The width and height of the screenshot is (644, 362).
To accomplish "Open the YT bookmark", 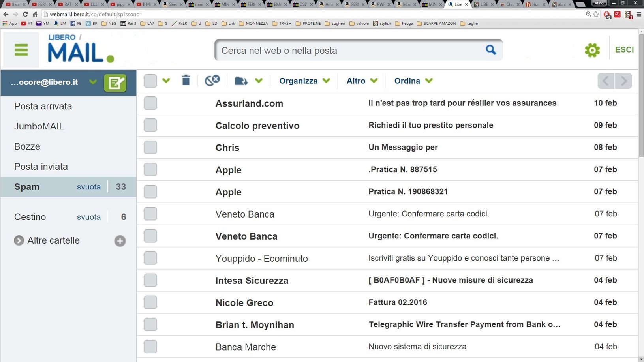I will [x=26, y=23].
